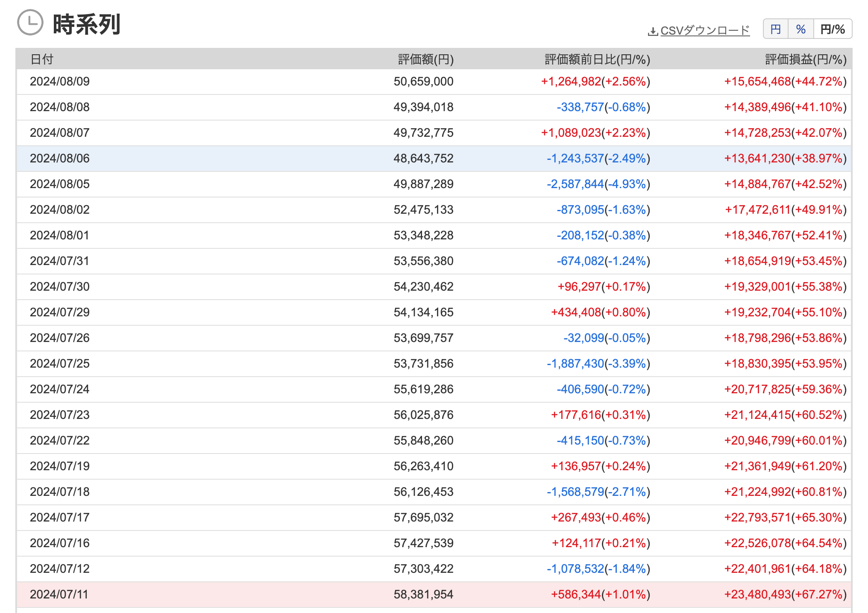Click daily change -32,099(-0.05%)
The image size is (868, 613).
[607, 338]
